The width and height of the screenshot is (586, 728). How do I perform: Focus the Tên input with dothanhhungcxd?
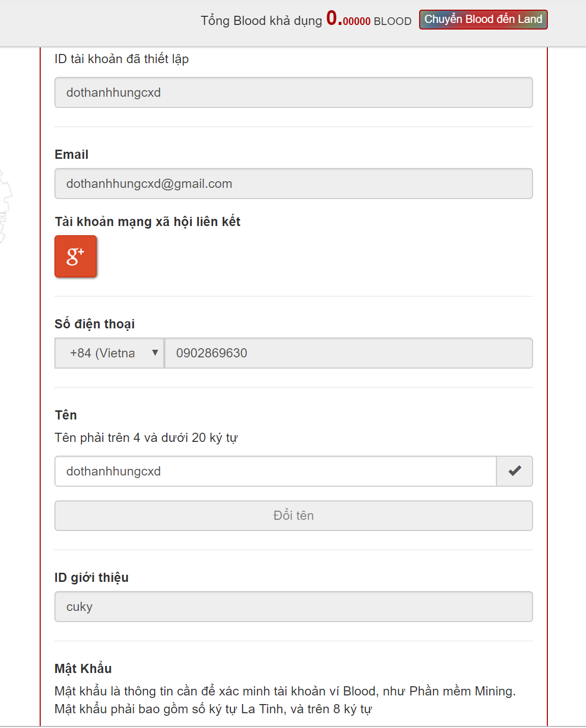pos(275,471)
